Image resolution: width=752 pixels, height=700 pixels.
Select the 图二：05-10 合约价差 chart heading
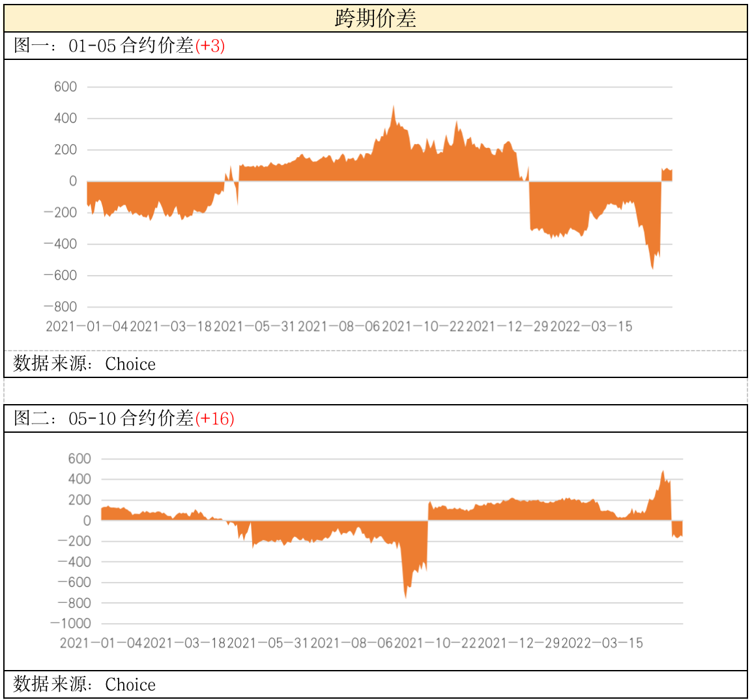point(104,418)
